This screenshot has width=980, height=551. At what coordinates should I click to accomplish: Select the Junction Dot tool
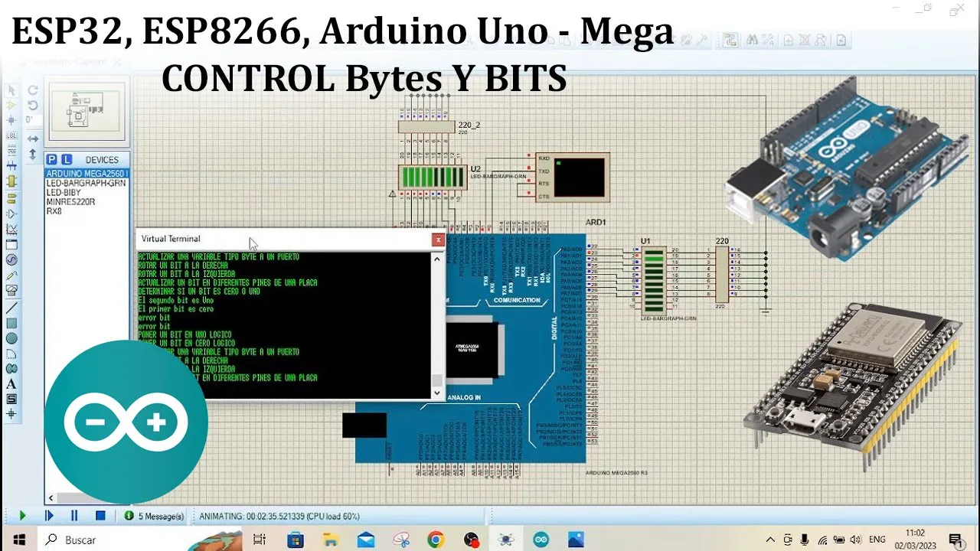[11, 120]
